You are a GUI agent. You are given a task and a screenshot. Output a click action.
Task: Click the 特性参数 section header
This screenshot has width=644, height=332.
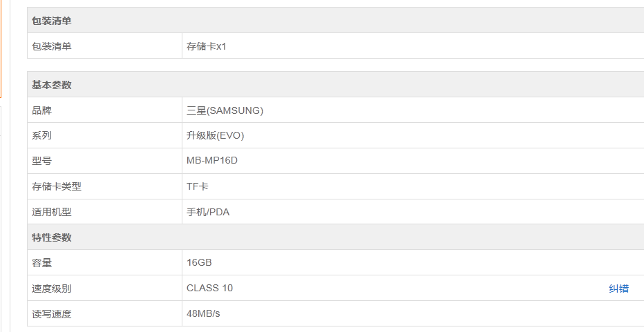tap(52, 237)
